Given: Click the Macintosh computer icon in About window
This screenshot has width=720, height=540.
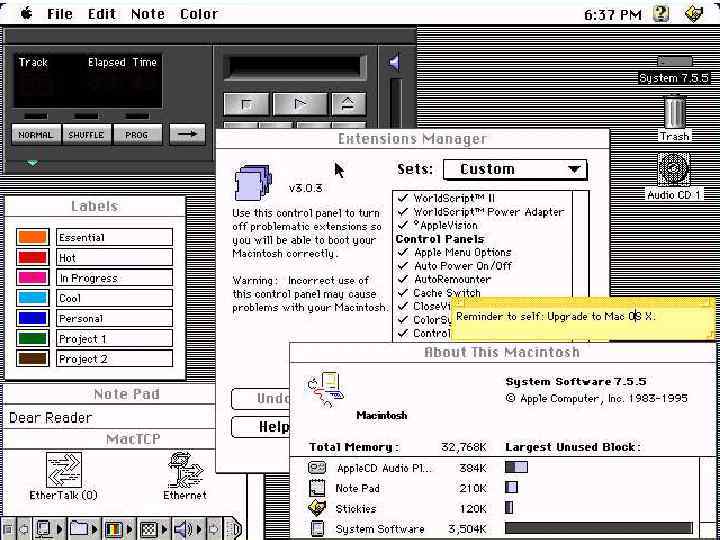Looking at the screenshot, I should (326, 389).
